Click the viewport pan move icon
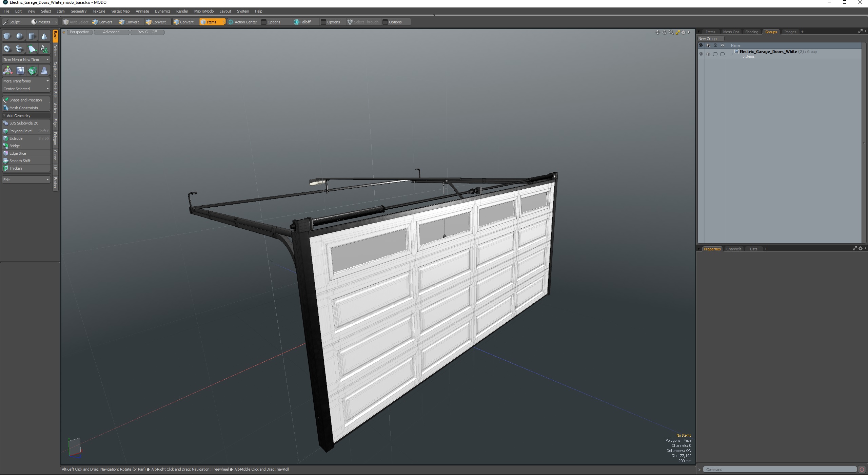Screen dimensions: 868x475 click(657, 32)
